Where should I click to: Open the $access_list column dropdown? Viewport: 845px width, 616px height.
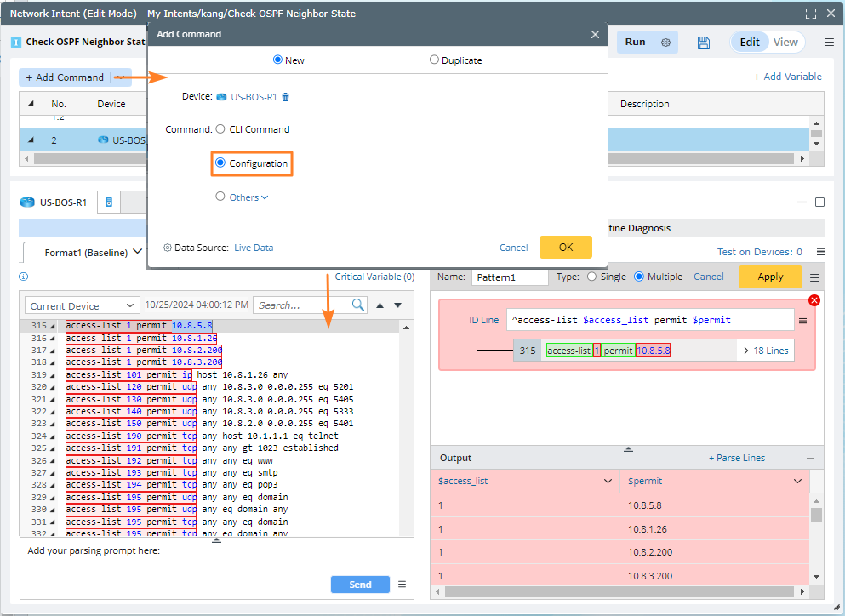[x=608, y=482]
